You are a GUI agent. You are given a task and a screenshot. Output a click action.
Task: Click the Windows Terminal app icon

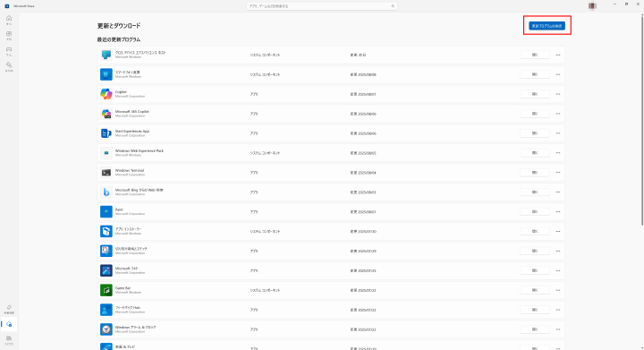[106, 173]
